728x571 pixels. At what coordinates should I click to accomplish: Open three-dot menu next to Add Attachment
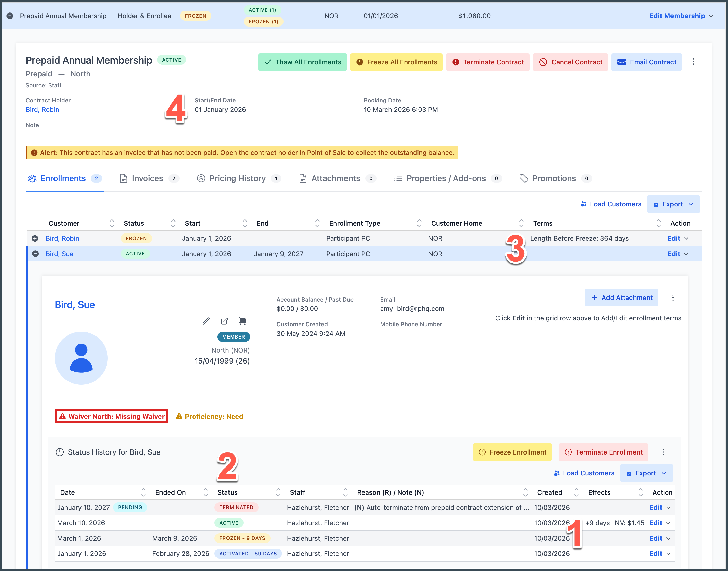pos(673,297)
